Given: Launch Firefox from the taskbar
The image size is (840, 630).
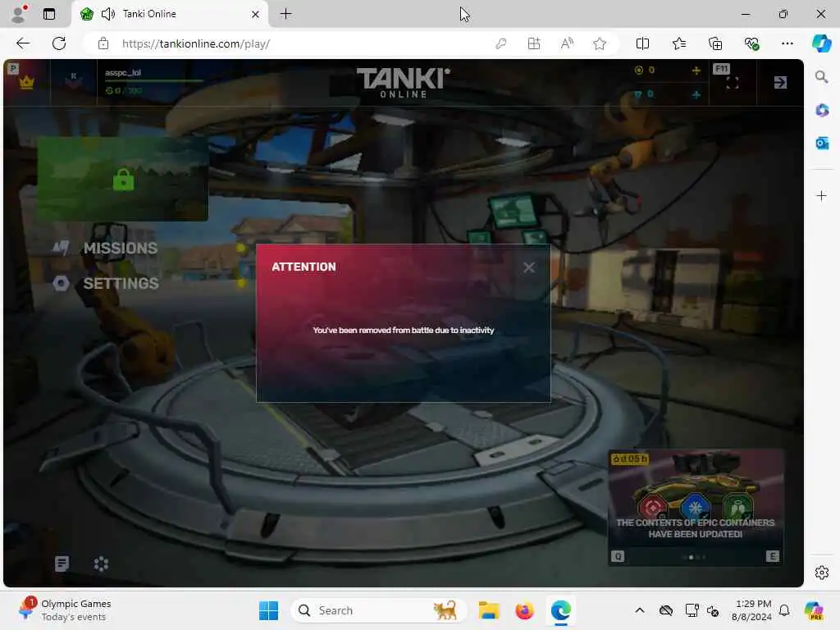Looking at the screenshot, I should [x=524, y=610].
